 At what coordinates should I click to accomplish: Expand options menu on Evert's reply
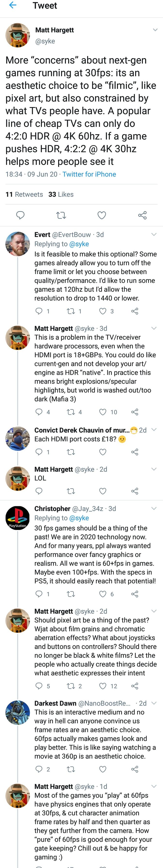[154, 235]
